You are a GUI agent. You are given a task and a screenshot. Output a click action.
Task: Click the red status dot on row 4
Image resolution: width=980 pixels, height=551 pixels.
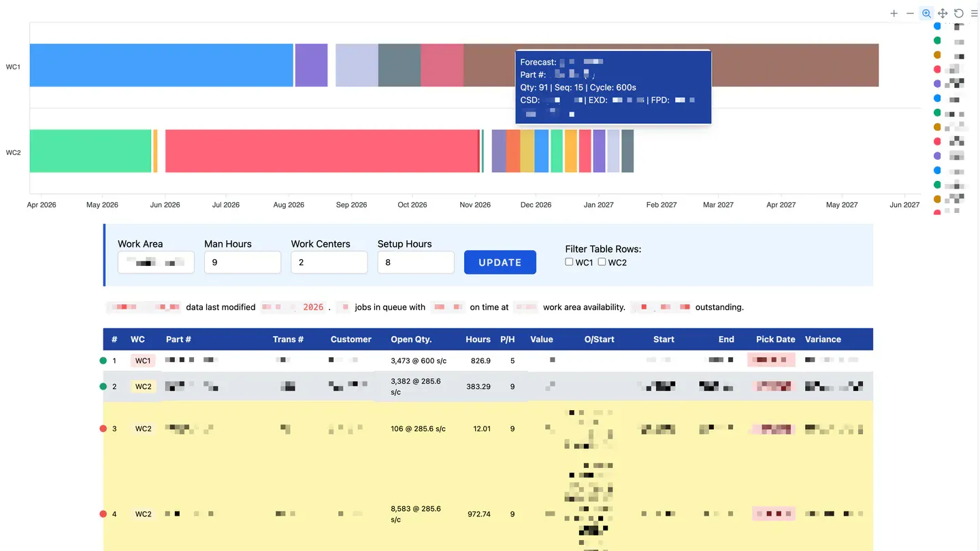pos(103,514)
